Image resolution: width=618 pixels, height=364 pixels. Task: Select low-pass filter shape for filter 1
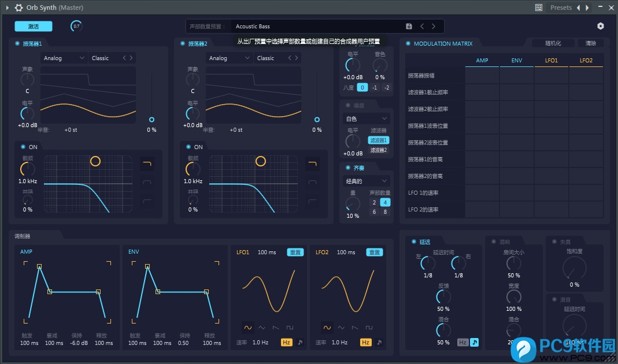[x=147, y=164]
